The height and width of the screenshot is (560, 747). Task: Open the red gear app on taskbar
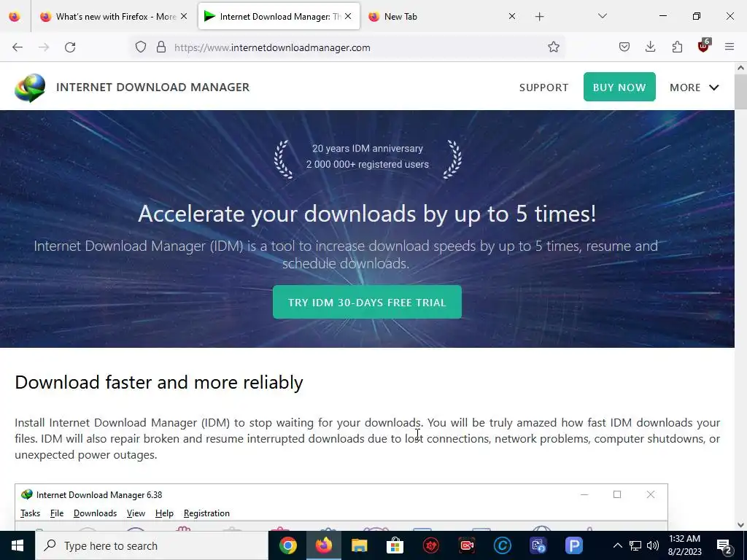pyautogui.click(x=430, y=545)
